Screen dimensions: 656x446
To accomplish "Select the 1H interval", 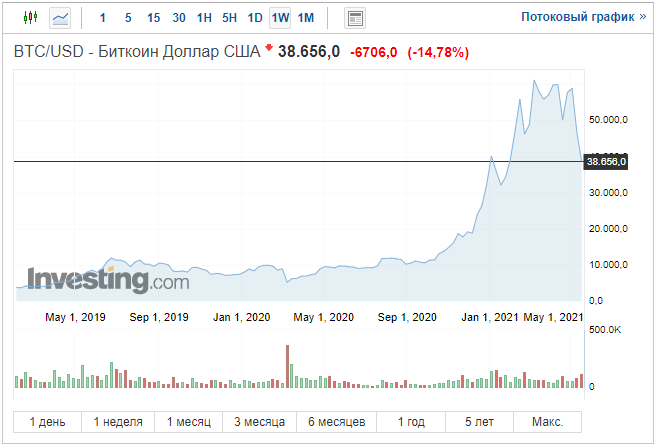I will 204,18.
